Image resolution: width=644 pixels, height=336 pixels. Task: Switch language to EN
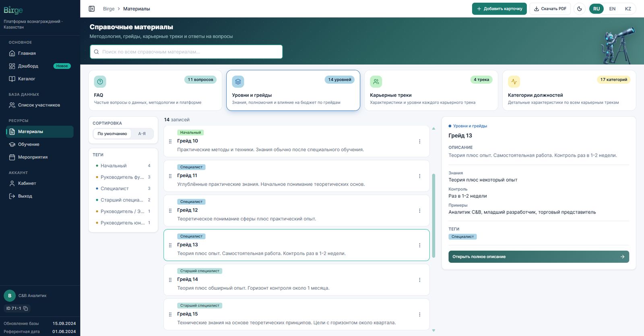(612, 8)
